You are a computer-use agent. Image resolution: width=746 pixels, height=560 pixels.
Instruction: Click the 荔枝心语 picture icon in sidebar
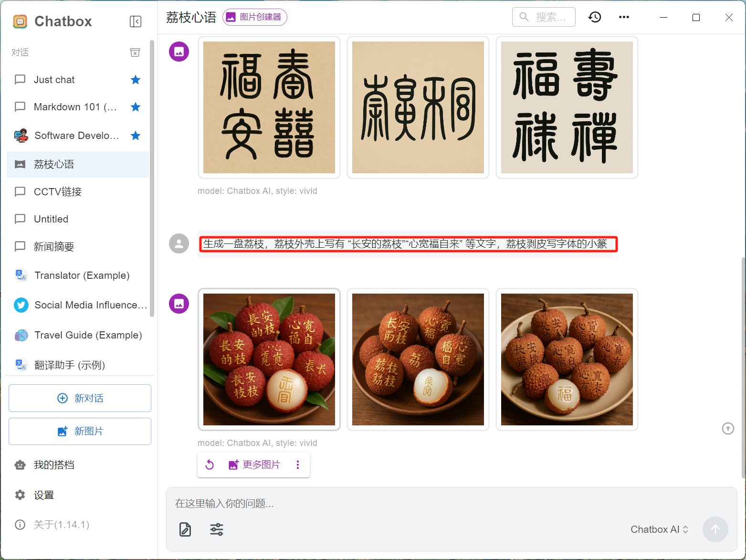click(20, 164)
